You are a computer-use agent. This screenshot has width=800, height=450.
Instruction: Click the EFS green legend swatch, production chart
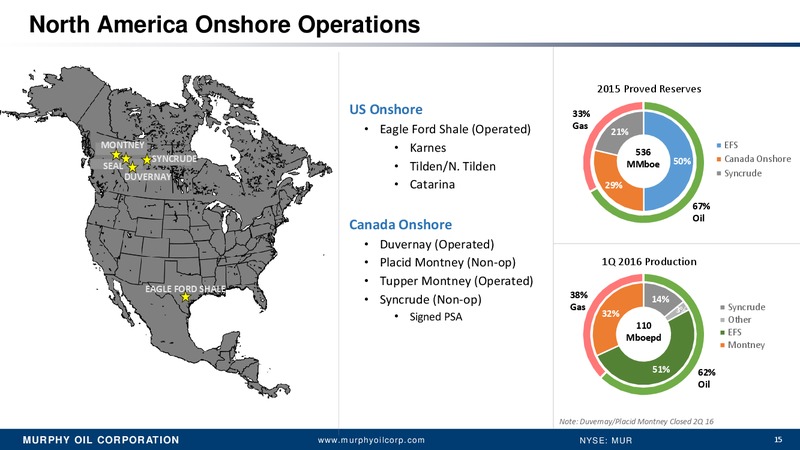coord(722,333)
